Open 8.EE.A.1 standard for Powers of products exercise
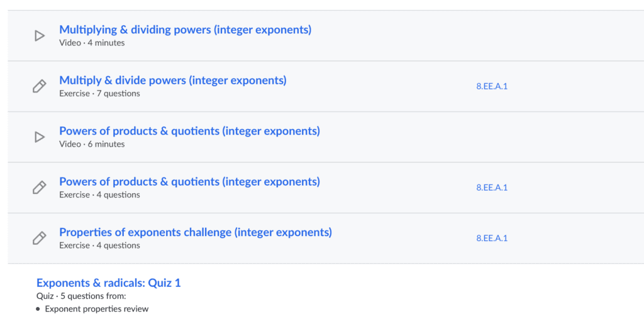Viewport: 644px width, 326px height. (492, 188)
